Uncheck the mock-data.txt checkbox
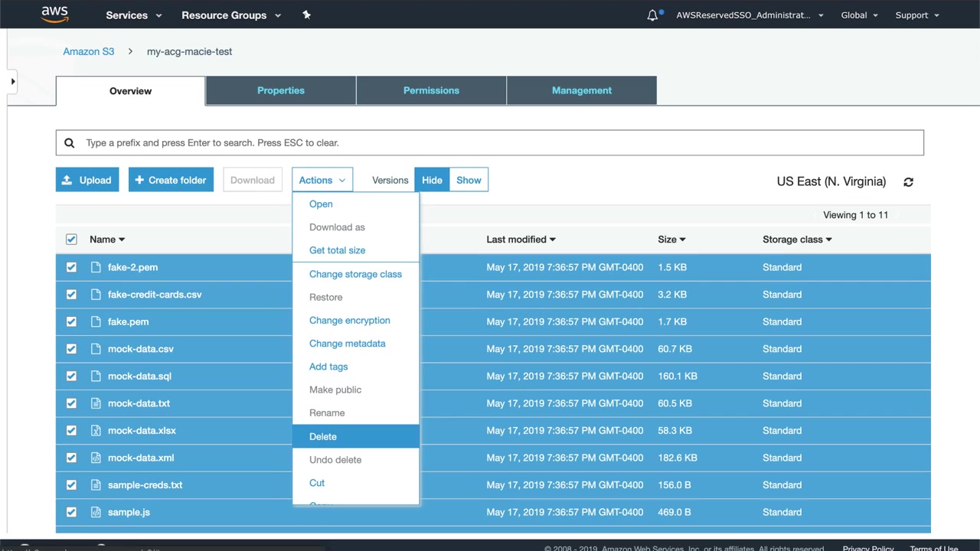 (71, 403)
